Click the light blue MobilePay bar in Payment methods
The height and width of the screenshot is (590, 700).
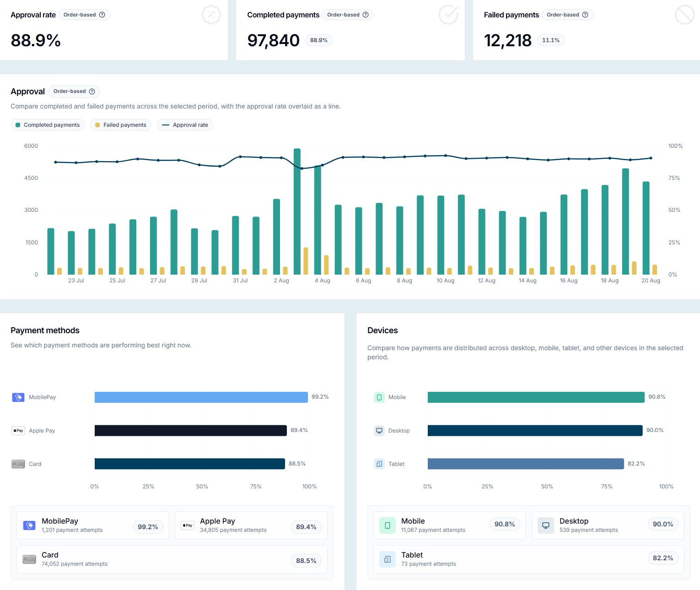coord(201,397)
